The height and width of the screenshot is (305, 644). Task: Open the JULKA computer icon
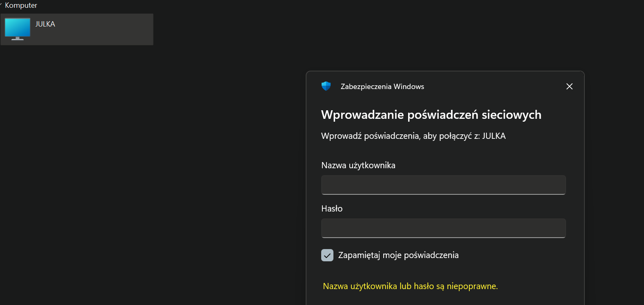click(x=18, y=29)
